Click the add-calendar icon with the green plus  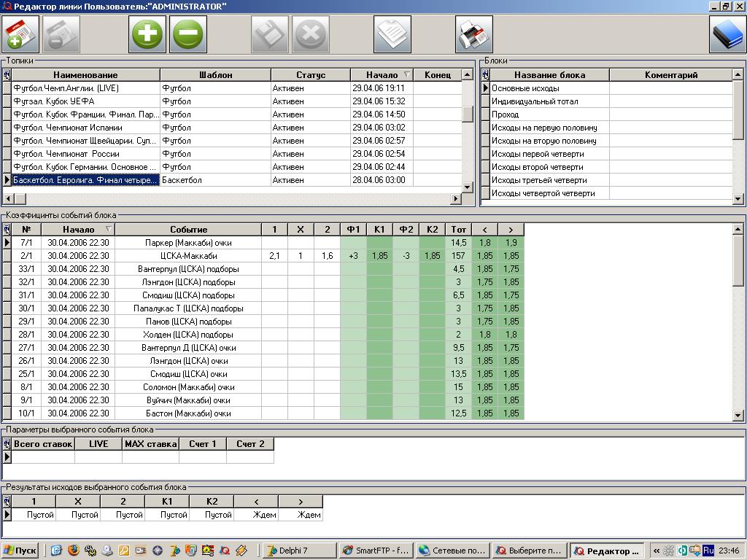click(20, 34)
